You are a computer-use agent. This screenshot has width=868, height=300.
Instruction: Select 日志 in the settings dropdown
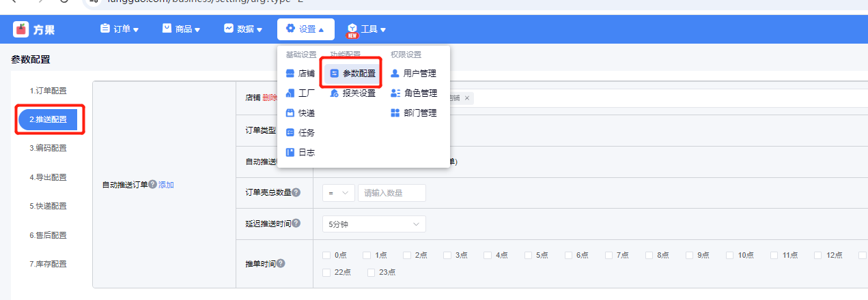click(x=300, y=153)
